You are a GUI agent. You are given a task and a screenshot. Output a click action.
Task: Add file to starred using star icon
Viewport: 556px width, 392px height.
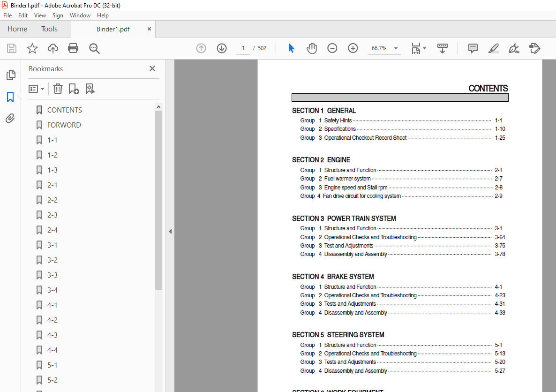32,48
